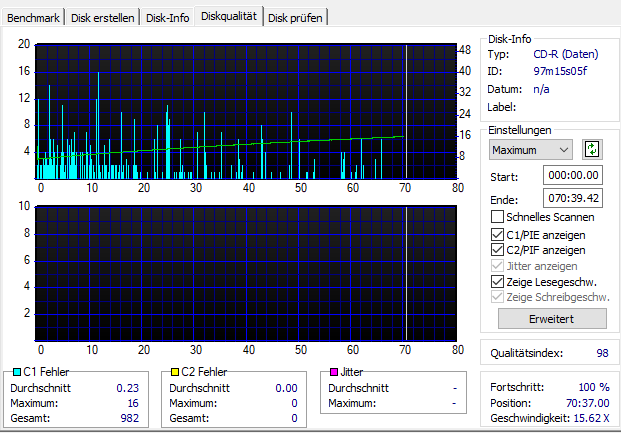The height and width of the screenshot is (433, 621).
Task: Click the Fortschritt value 100 %
Action: point(594,387)
